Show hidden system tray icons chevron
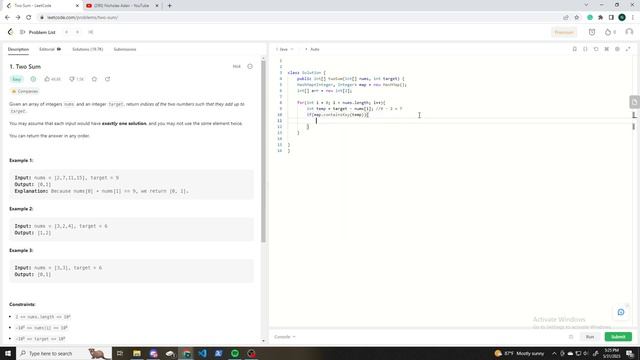 (554, 353)
